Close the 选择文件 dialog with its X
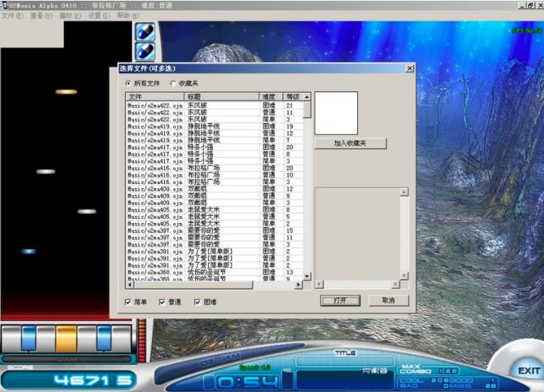544x392 pixels. click(x=409, y=68)
